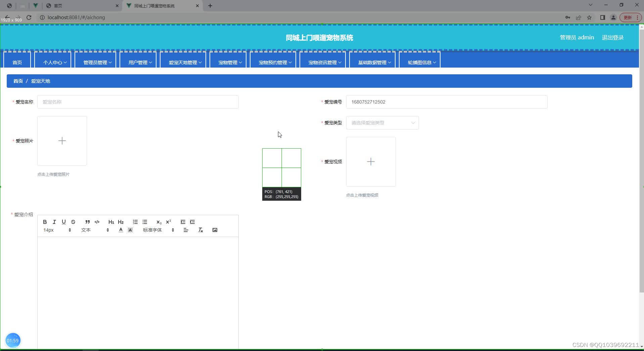Click inside the 爱宠介绍 editor area
644x351 pixels.
[138, 292]
